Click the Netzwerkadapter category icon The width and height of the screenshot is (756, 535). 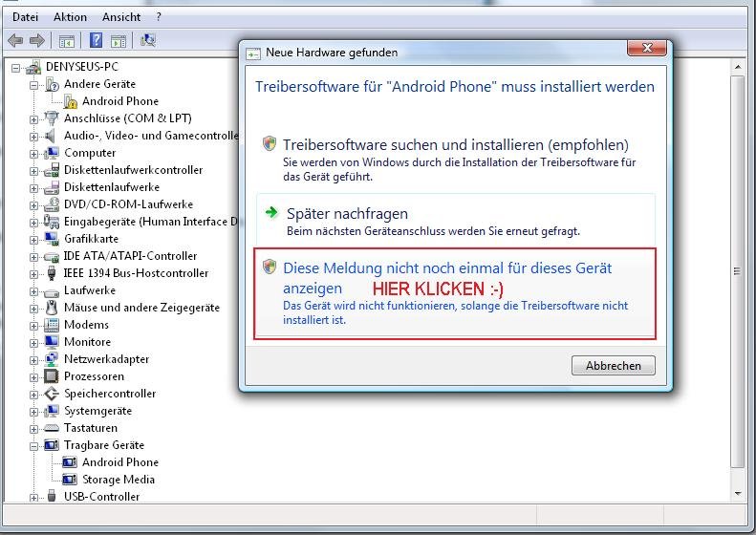point(52,359)
